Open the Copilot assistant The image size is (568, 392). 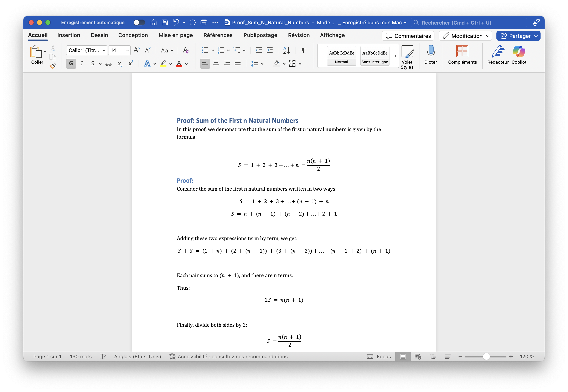click(x=519, y=51)
